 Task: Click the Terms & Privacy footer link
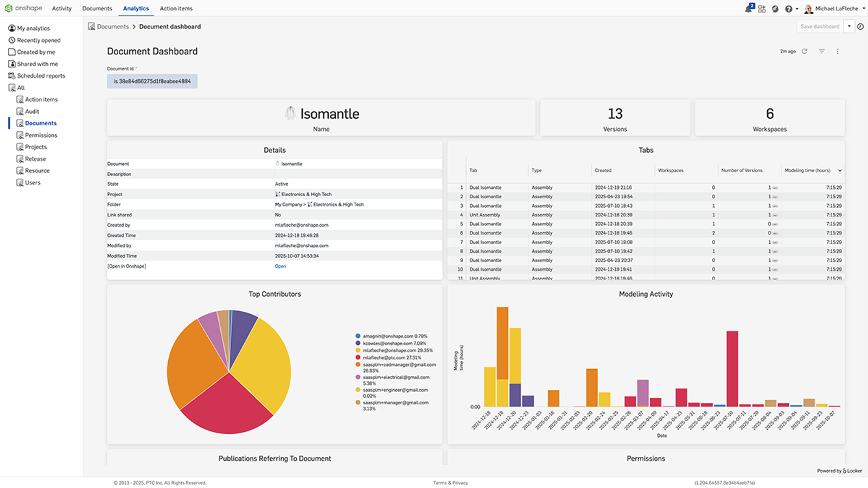(x=450, y=482)
